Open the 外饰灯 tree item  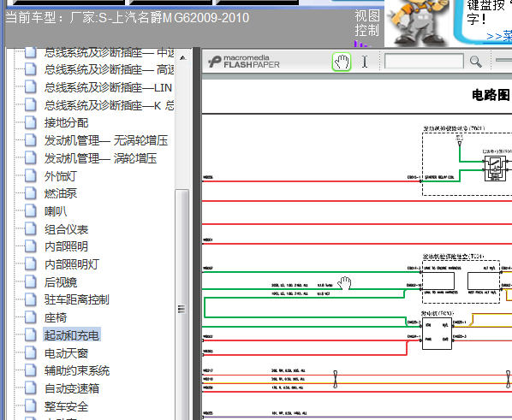61,176
